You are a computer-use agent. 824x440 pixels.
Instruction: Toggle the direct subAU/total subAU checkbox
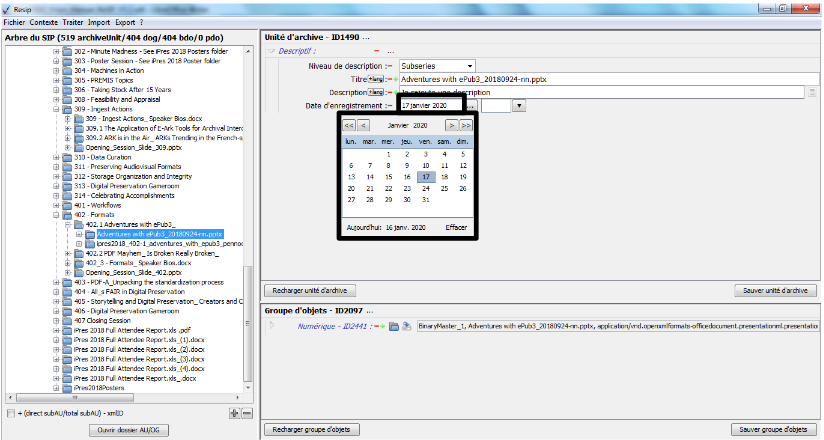(11, 413)
